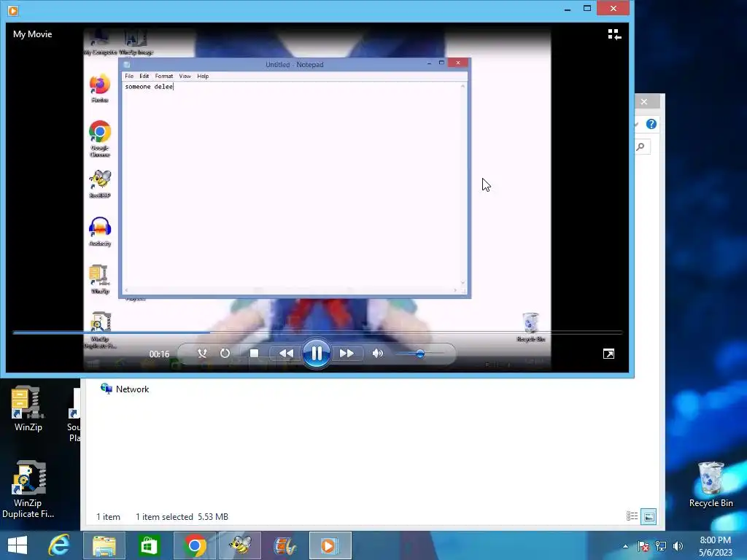747x560 pixels.
Task: Stop the My Movie playback
Action: click(254, 354)
